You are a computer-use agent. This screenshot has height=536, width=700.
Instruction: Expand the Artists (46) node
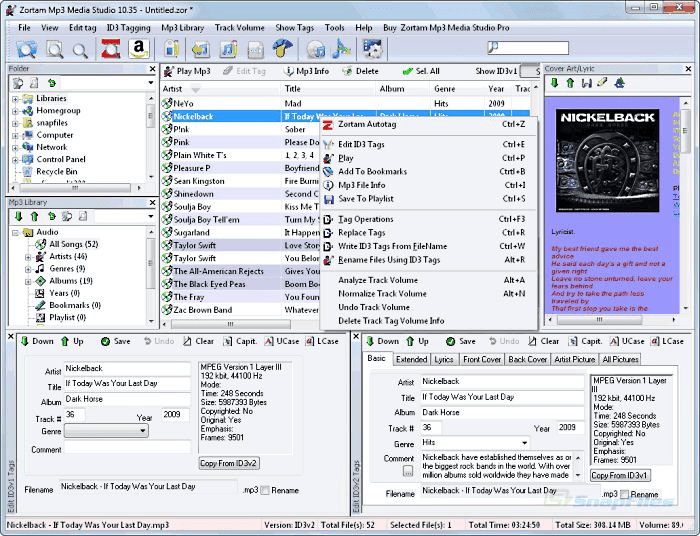[28, 257]
